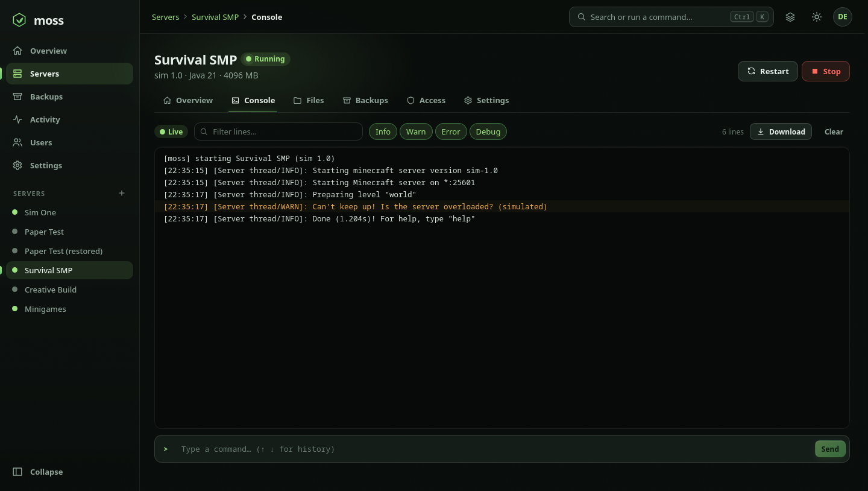Clear the console output
Image resolution: width=868 pixels, height=491 pixels.
pos(834,131)
